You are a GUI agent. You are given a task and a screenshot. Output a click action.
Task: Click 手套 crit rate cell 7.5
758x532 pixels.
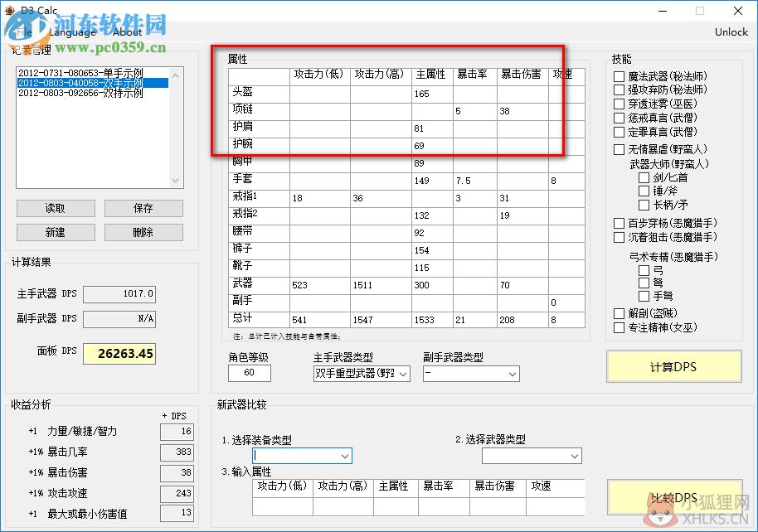pyautogui.click(x=474, y=181)
